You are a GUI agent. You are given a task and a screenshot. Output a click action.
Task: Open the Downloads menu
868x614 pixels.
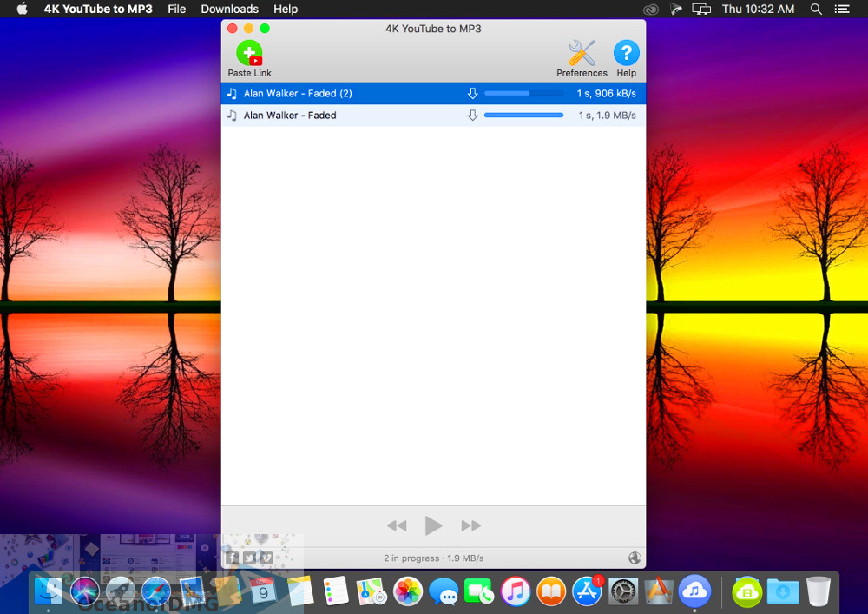pos(230,9)
